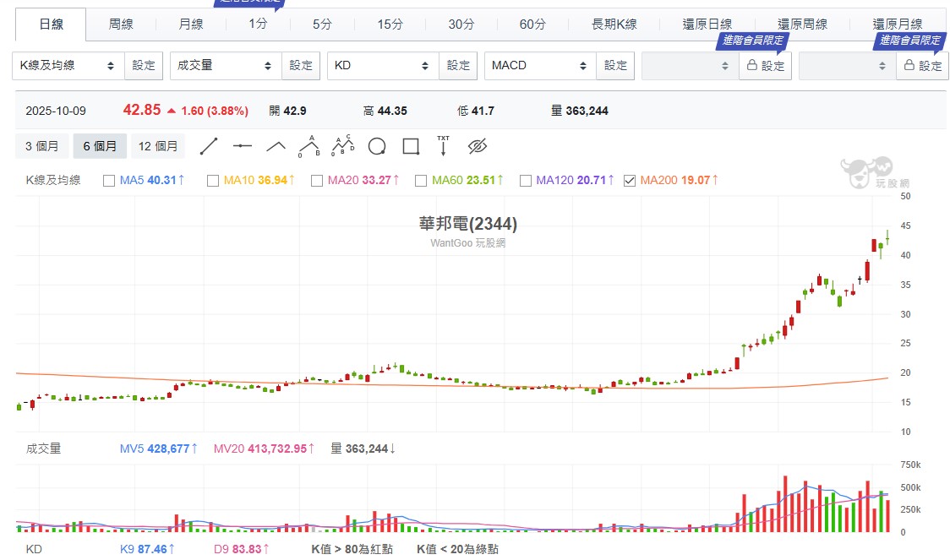950x560 pixels.
Task: Switch to the 60分 chart tab
Action: (532, 24)
